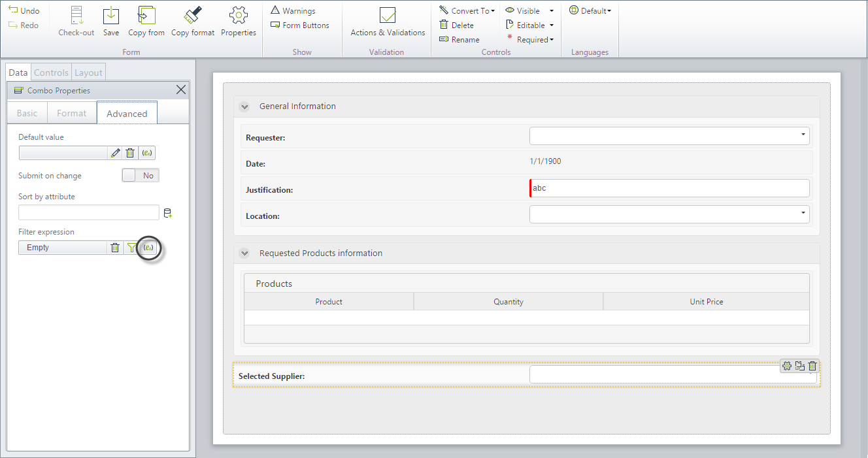Open Actions & Validations
868x458 pixels.
coord(388,22)
